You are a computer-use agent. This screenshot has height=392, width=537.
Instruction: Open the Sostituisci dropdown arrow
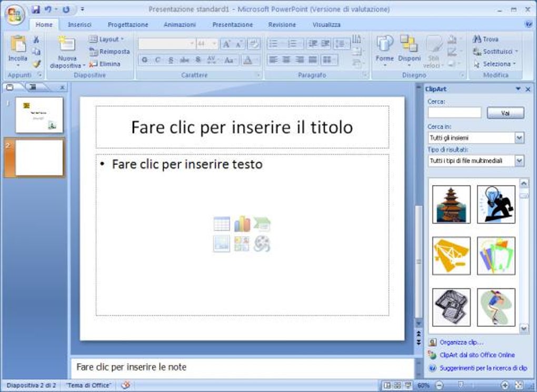point(516,52)
